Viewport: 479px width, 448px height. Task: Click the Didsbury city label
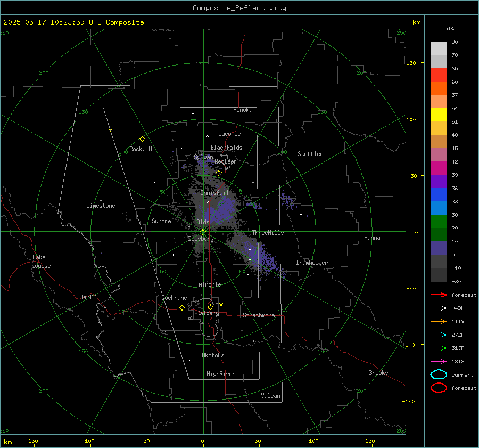pyautogui.click(x=201, y=239)
